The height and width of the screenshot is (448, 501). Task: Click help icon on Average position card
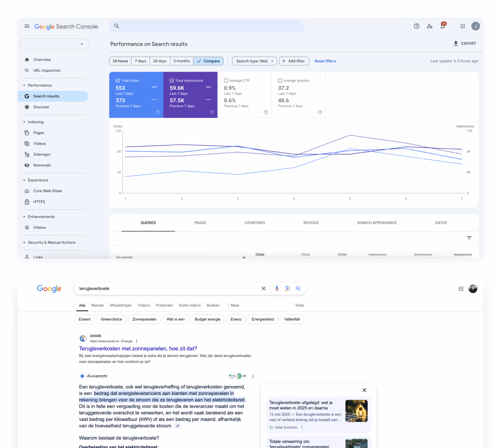point(320,112)
